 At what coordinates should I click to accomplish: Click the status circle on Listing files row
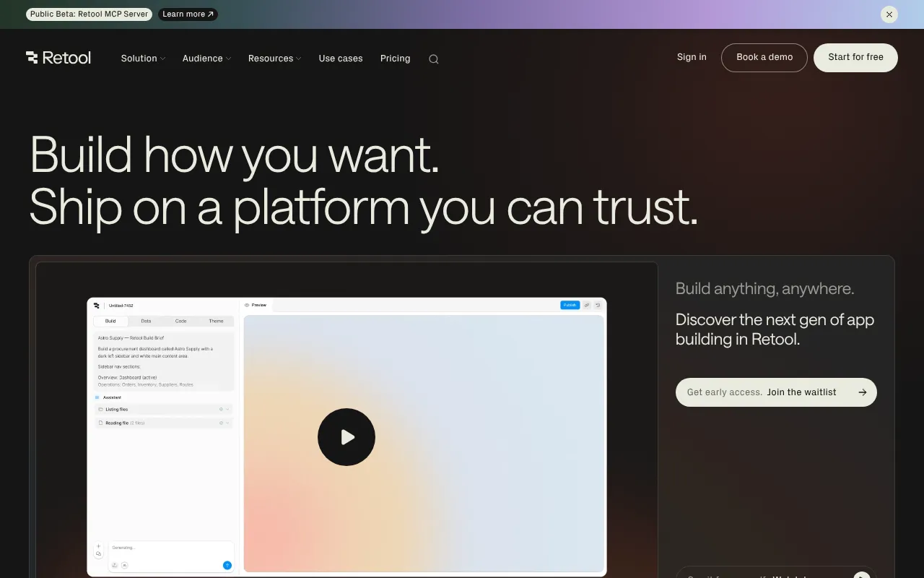[221, 409]
